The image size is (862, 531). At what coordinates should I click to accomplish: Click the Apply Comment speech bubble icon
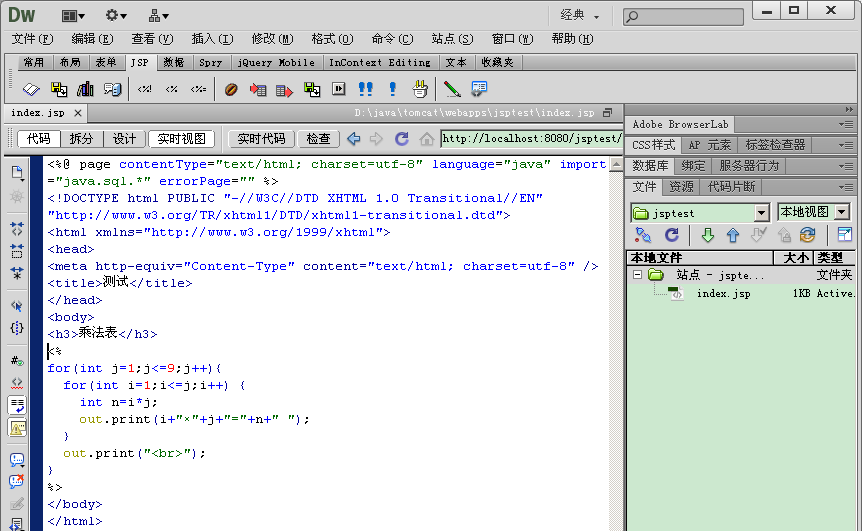(17, 460)
